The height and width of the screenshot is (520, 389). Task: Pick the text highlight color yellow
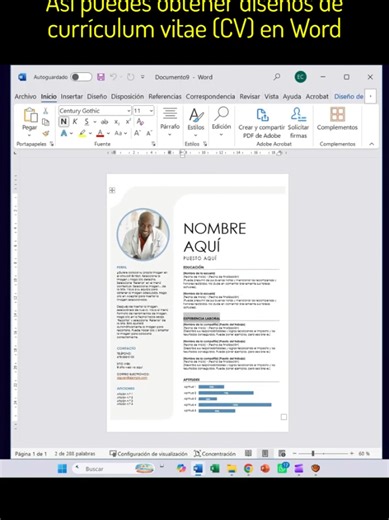pyautogui.click(x=82, y=134)
